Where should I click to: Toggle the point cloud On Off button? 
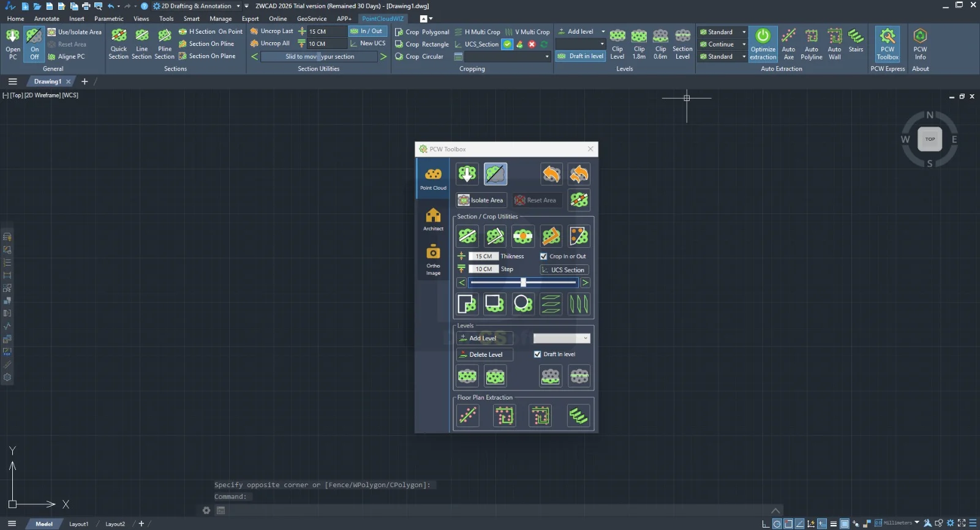pyautogui.click(x=34, y=44)
